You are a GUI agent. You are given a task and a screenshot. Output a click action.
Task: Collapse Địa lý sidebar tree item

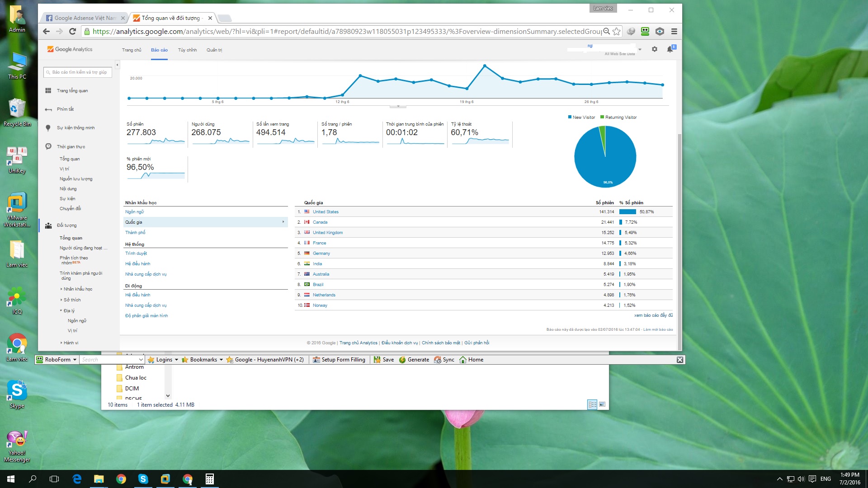click(61, 311)
